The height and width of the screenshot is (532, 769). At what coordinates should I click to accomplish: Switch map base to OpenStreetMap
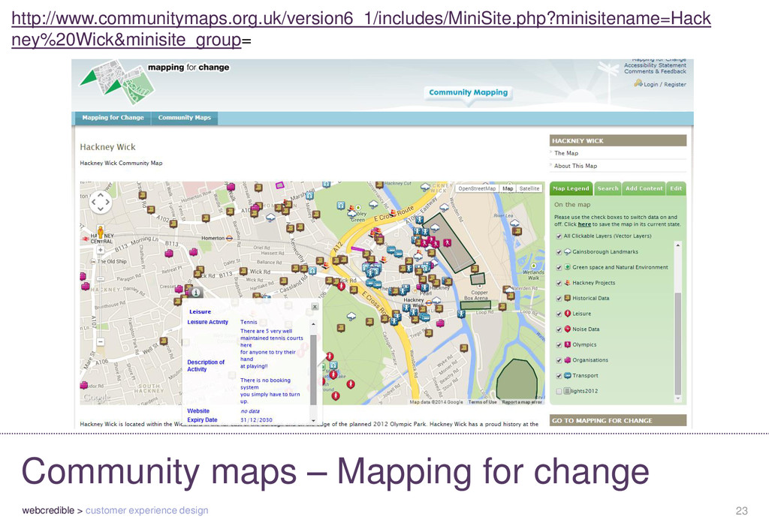click(477, 188)
